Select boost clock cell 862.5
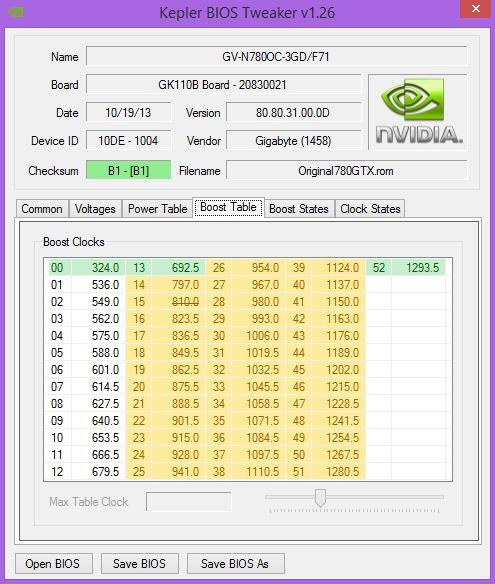This screenshot has width=495, height=584. [x=178, y=369]
